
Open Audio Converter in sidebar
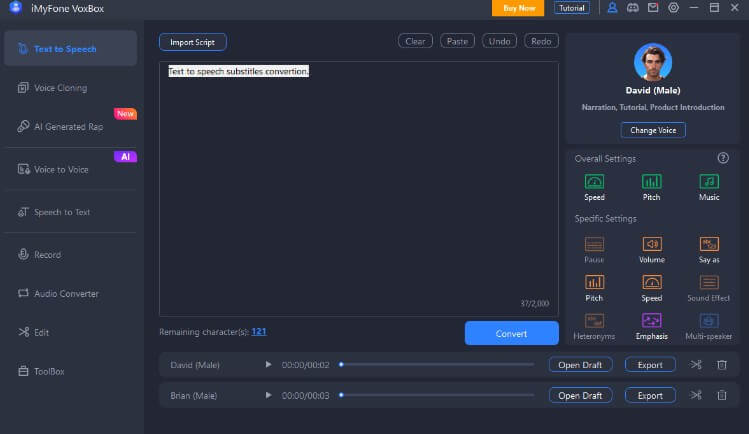58,294
